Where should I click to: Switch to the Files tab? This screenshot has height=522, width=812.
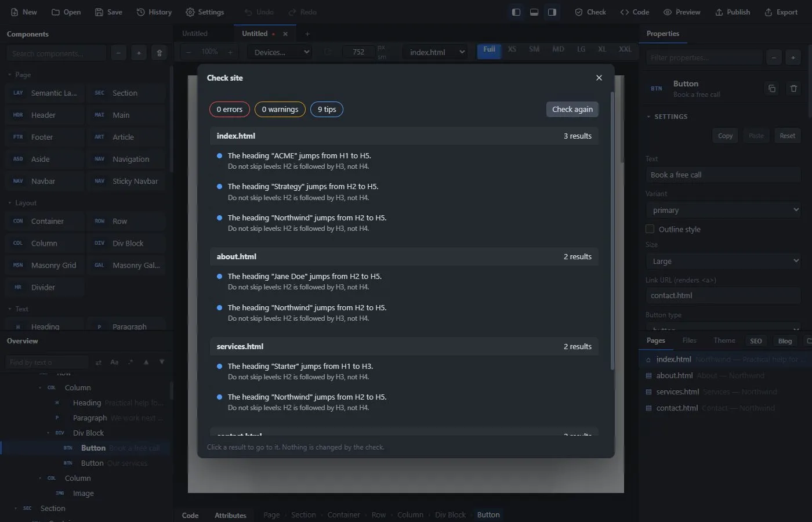click(689, 340)
